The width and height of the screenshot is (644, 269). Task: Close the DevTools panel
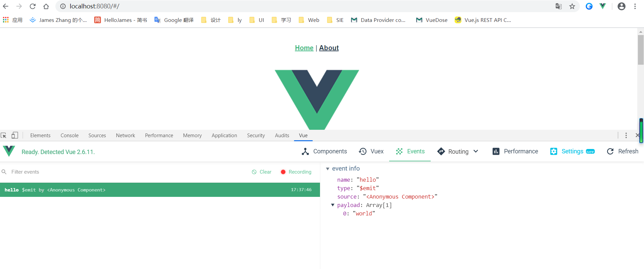click(637, 135)
